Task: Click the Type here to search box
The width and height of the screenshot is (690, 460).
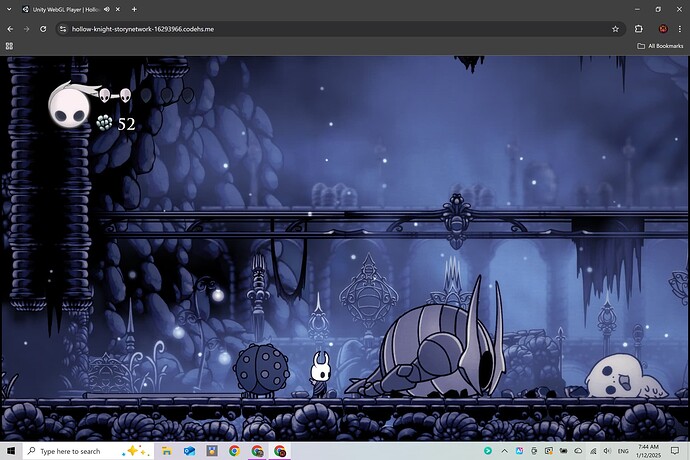Action: pos(88,451)
